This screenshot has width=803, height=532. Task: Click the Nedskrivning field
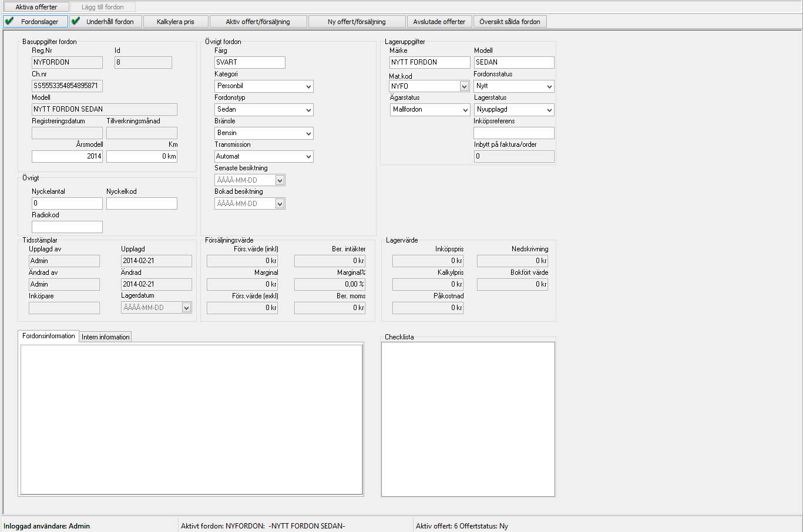pos(512,261)
